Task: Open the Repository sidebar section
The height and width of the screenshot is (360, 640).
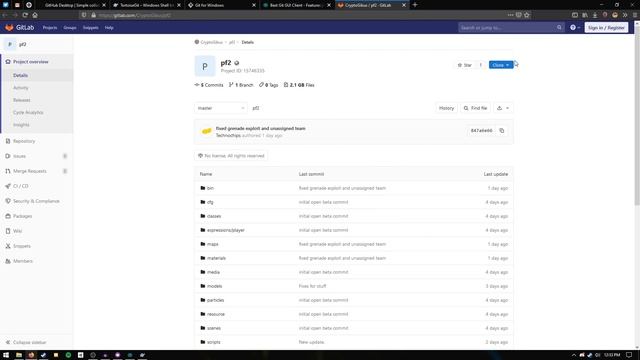Action: [24, 141]
